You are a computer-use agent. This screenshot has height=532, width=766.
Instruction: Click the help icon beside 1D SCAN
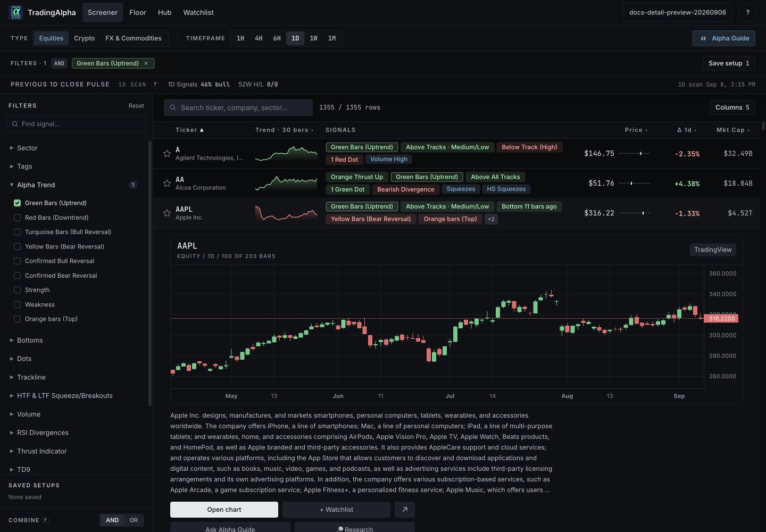pos(155,84)
